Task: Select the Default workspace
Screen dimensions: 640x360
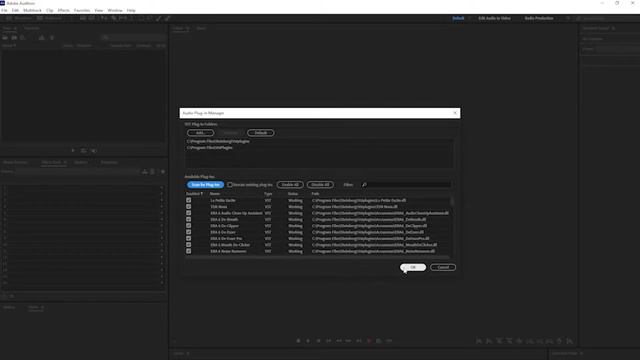Action: (x=458, y=18)
